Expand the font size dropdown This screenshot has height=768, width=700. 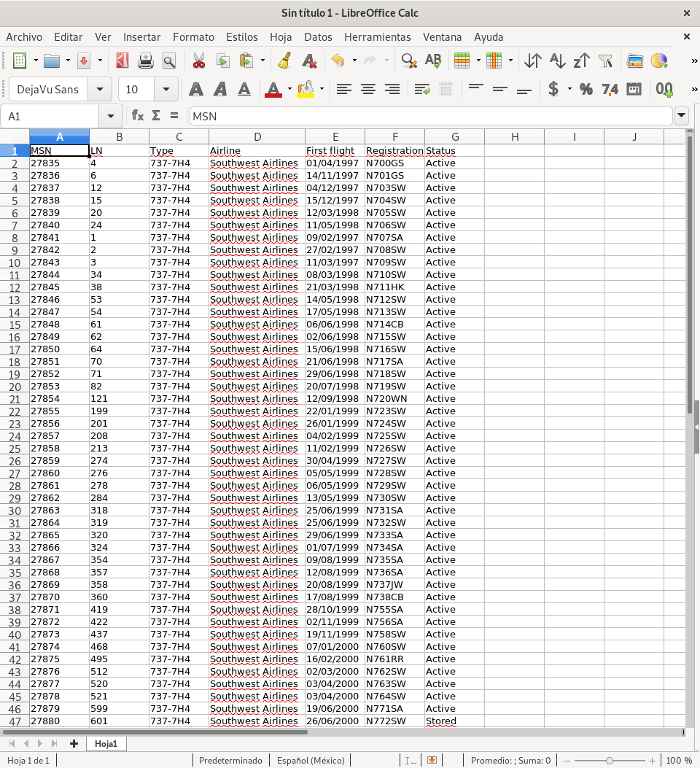[166, 90]
